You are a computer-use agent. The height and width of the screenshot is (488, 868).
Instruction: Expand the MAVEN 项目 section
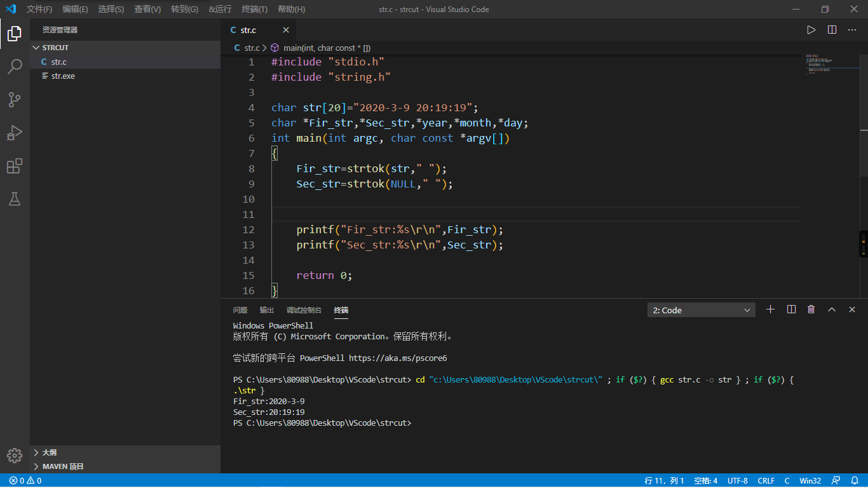(125, 466)
